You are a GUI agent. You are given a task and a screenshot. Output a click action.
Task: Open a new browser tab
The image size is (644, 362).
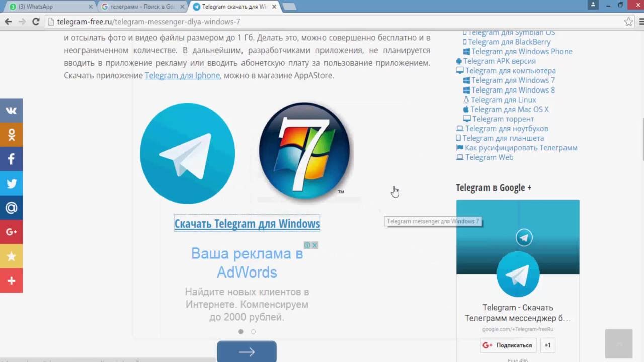[289, 7]
